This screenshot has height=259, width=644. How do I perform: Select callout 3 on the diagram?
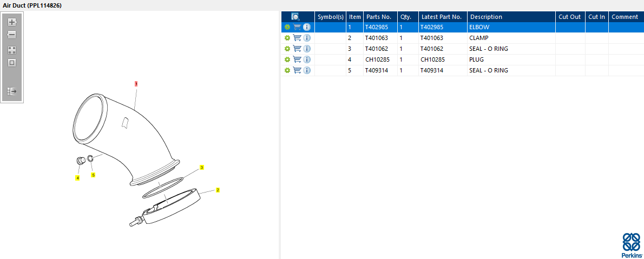[x=202, y=168]
